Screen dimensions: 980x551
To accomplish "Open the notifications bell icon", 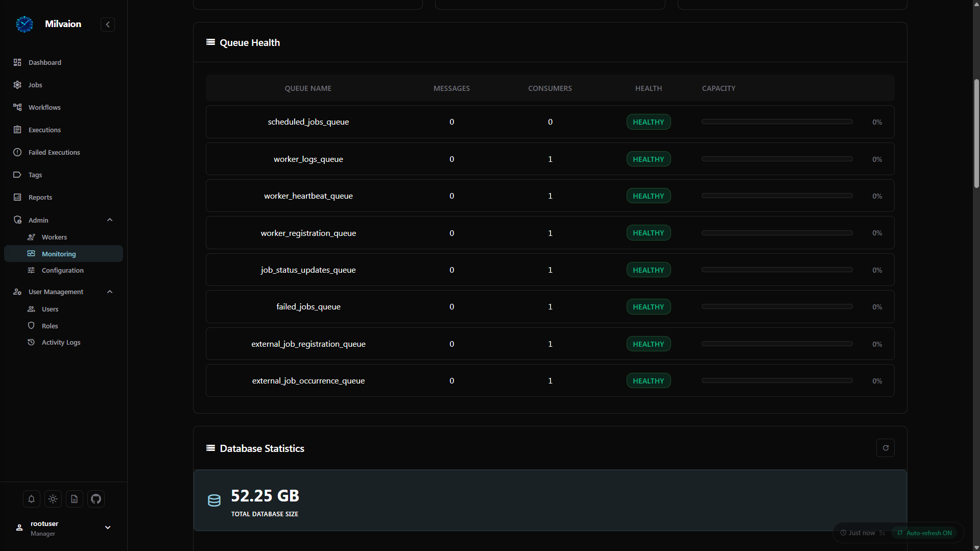I will point(32,499).
